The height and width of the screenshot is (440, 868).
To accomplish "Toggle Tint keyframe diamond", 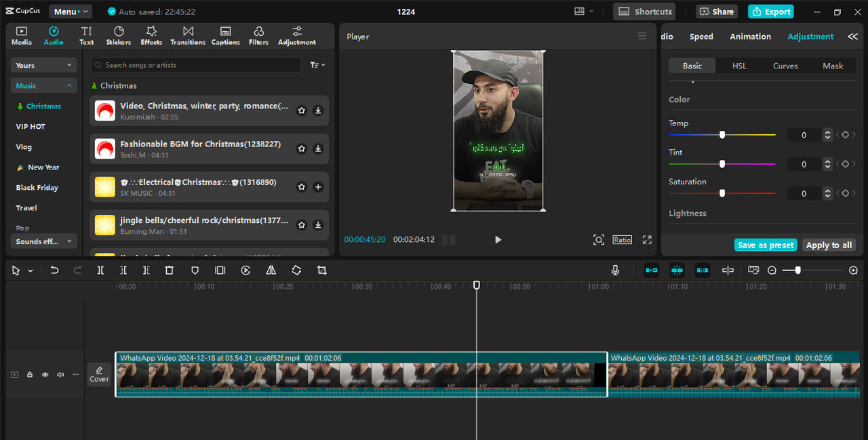I will coord(845,164).
